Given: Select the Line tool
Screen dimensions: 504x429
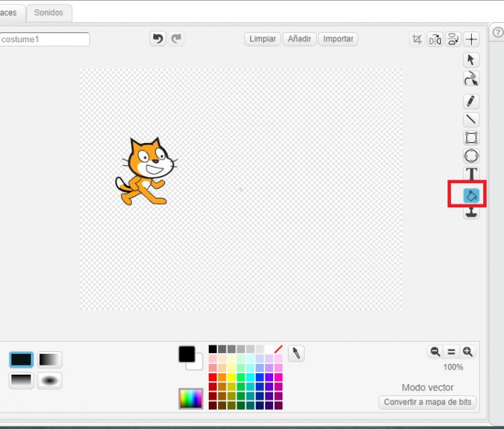Looking at the screenshot, I should [x=471, y=119].
